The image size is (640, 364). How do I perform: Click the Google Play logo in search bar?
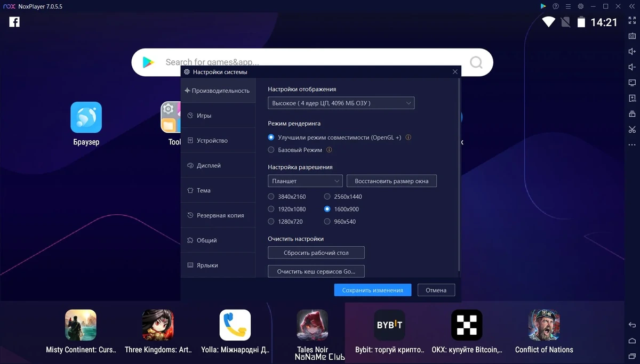(148, 62)
